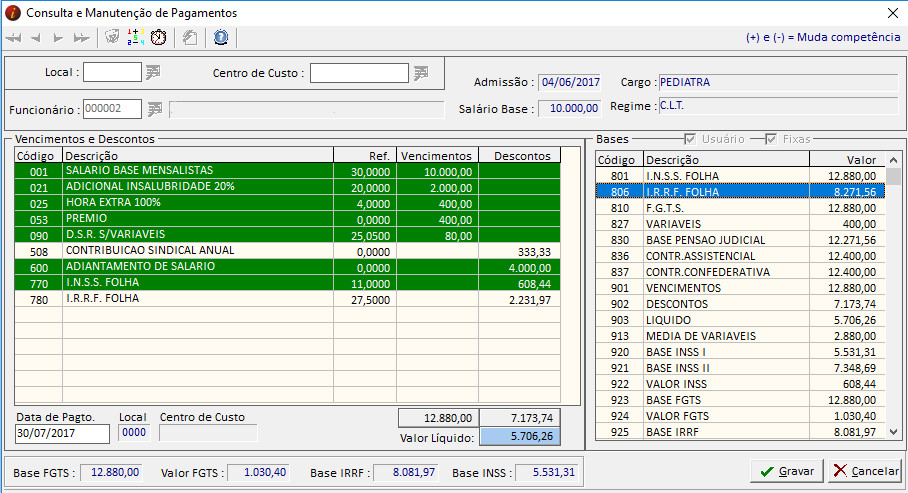Open the lookup icon next to Local
908x493 pixels.
(x=153, y=72)
